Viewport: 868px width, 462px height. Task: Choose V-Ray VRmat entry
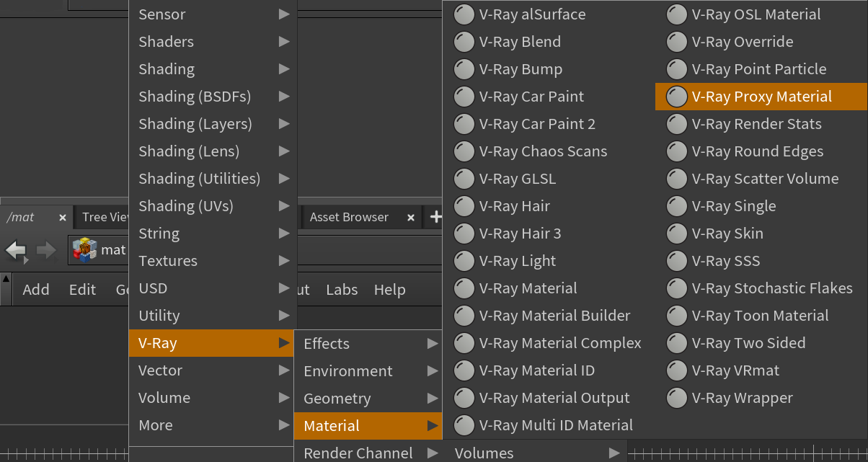point(761,370)
